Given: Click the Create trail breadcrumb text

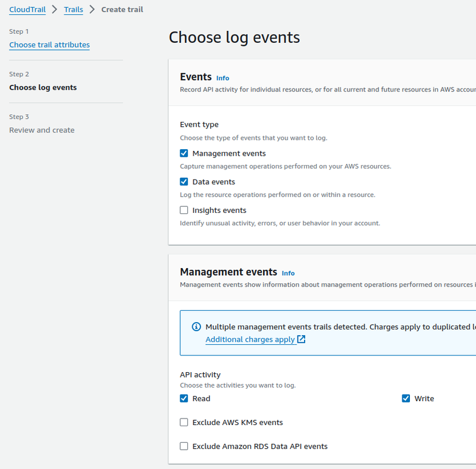Looking at the screenshot, I should click(x=122, y=10).
